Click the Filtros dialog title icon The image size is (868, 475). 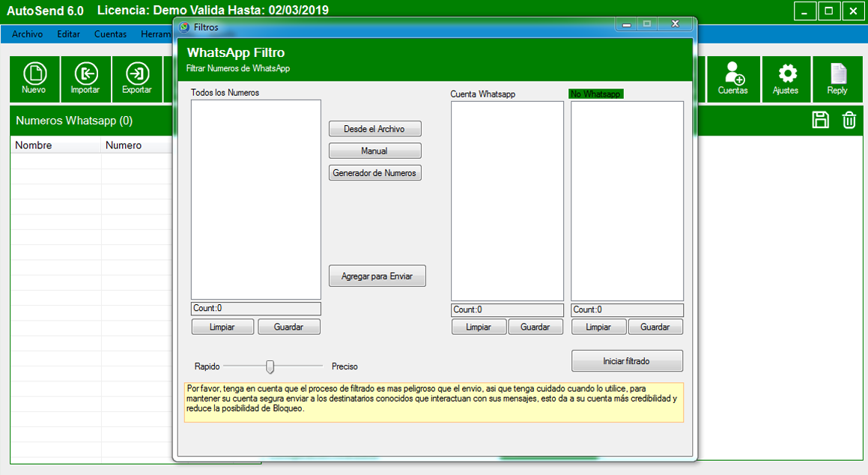[184, 27]
